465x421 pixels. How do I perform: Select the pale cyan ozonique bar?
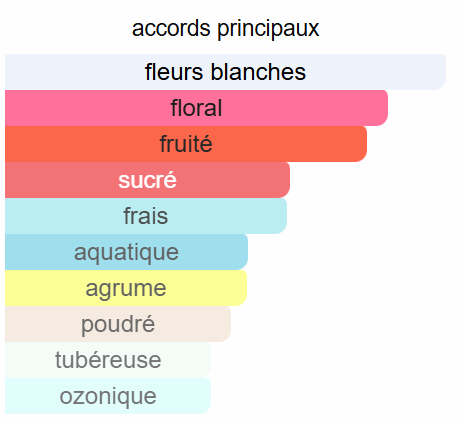point(108,396)
